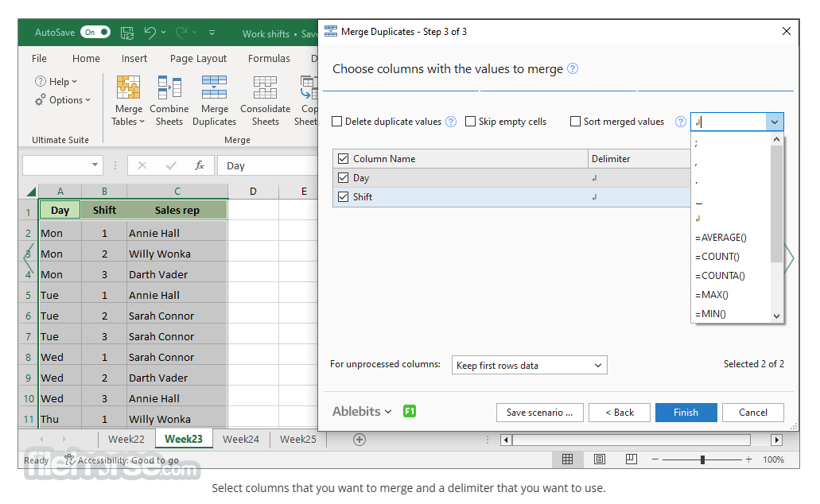Click help icon beside Choose columns heading

[x=573, y=68]
